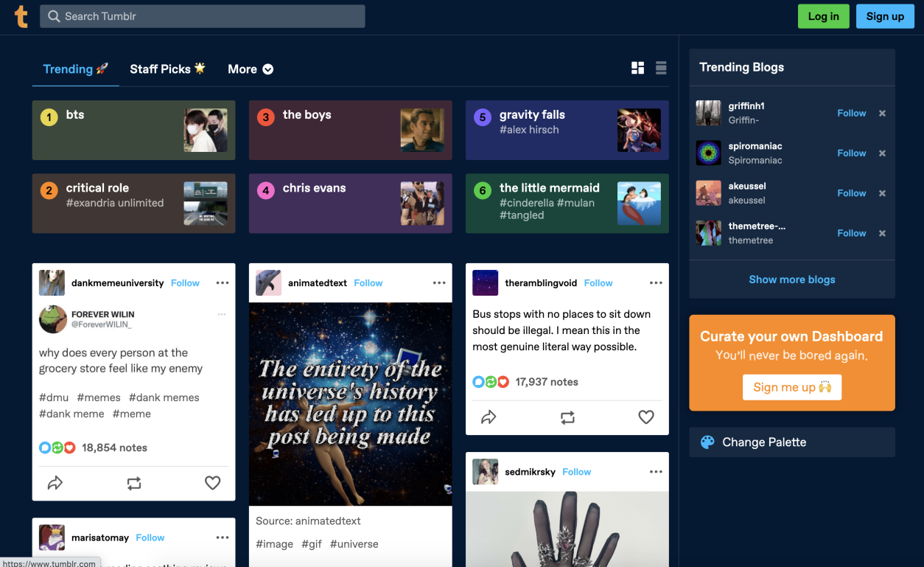Dismiss themetree from Trending Blogs
Screen dimensions: 924x567
[882, 233]
